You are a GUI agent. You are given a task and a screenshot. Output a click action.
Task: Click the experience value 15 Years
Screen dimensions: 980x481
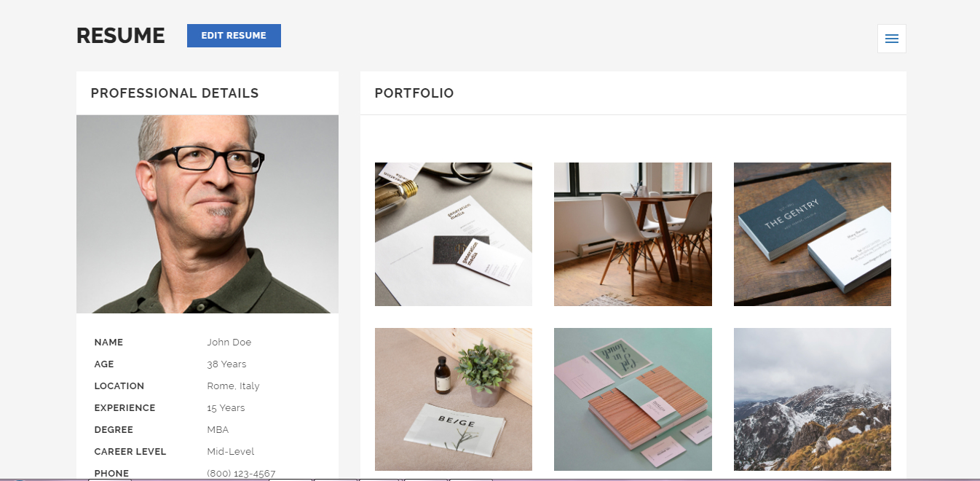tap(226, 408)
